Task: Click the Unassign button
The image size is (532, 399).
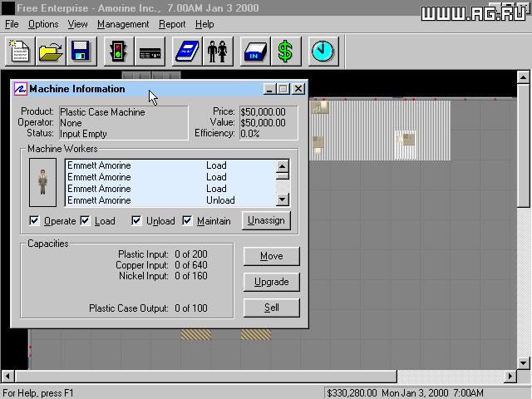Action: (x=266, y=220)
